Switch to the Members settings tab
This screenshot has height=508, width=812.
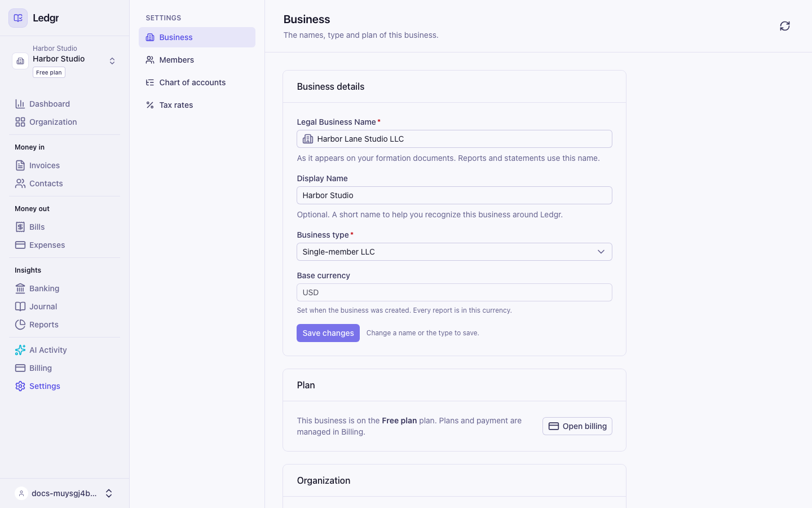[x=197, y=60]
